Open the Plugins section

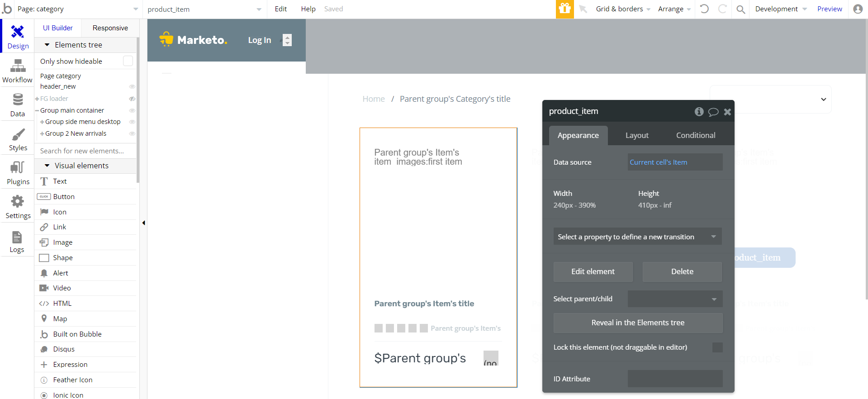coord(18,172)
